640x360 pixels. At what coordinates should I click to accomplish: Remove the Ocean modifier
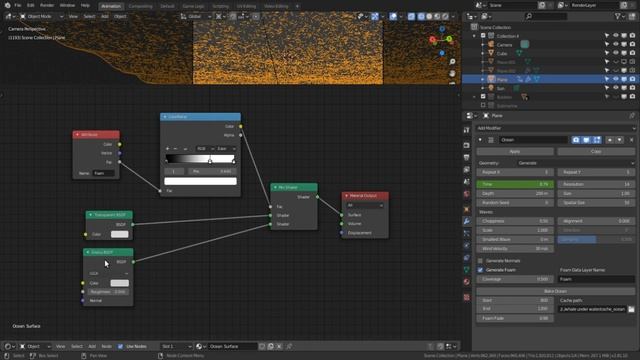(x=631, y=140)
